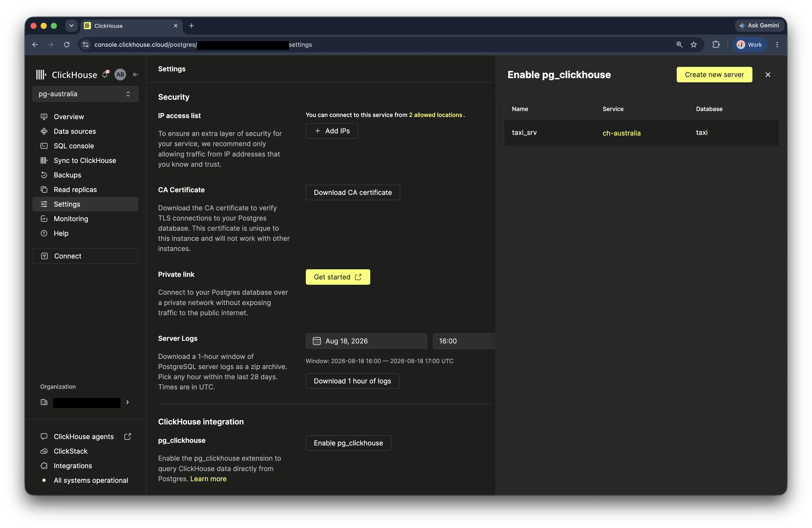Click Ask Gemini button
This screenshot has height=528, width=812.
(759, 25)
